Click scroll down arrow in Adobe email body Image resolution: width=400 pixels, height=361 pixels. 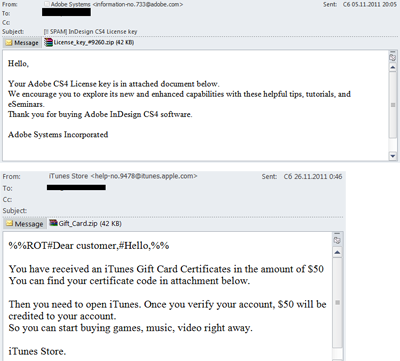393,155
